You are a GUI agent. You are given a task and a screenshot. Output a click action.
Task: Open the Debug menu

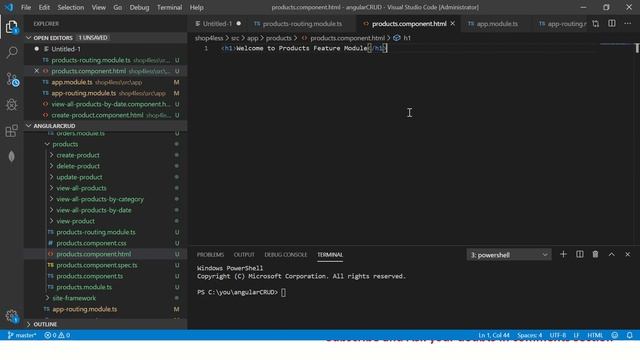139,7
